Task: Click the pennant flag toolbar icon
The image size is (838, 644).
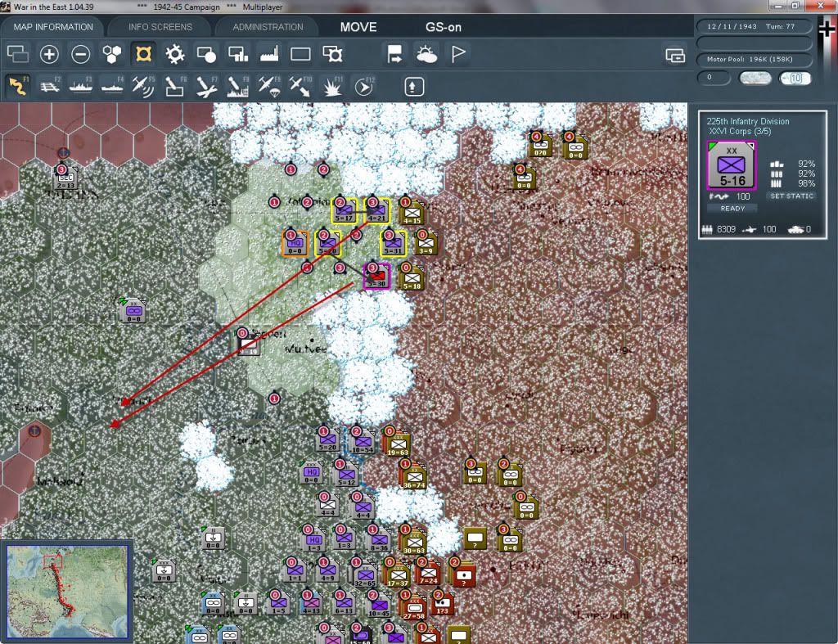Action: point(458,54)
